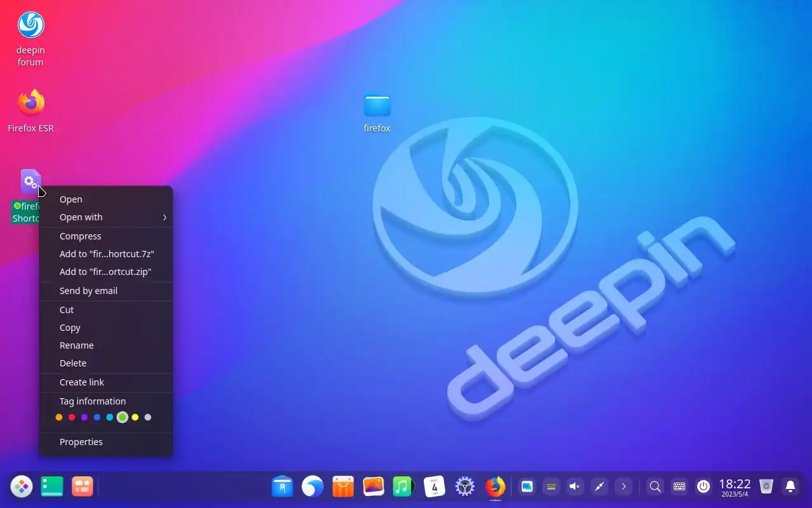812x508 pixels.
Task: Click the 18:22 clock in dock
Action: coord(735,487)
